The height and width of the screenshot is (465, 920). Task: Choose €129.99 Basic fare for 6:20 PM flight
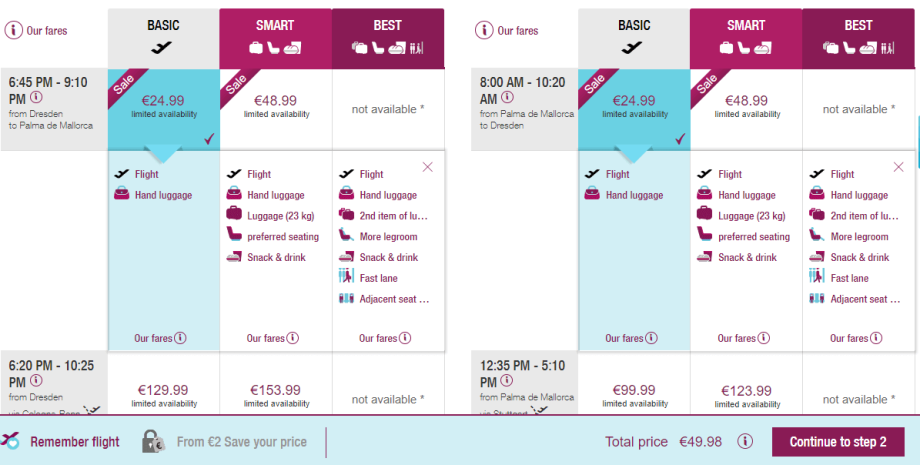coord(163,394)
